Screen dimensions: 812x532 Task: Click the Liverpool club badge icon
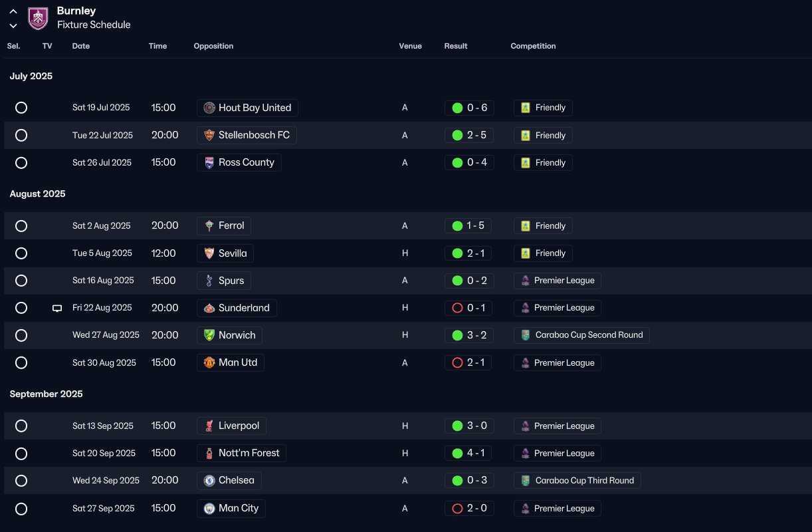point(209,426)
